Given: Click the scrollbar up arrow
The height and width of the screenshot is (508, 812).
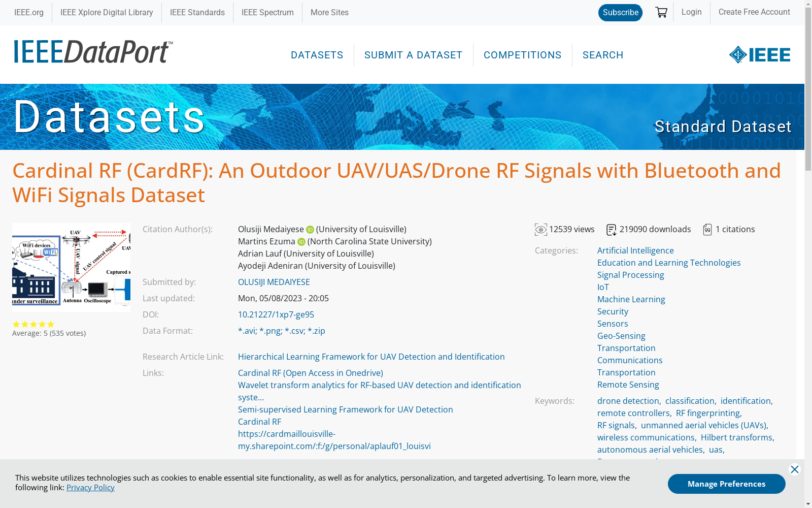Looking at the screenshot, I should tap(808, 4).
